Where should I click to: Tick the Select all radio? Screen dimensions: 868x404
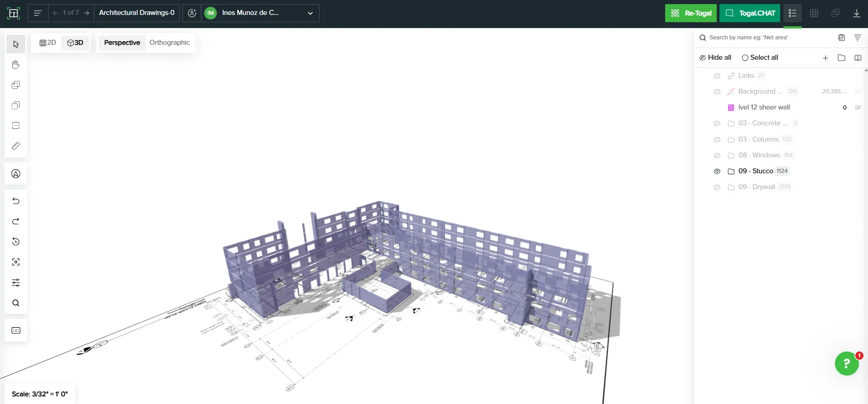[745, 58]
